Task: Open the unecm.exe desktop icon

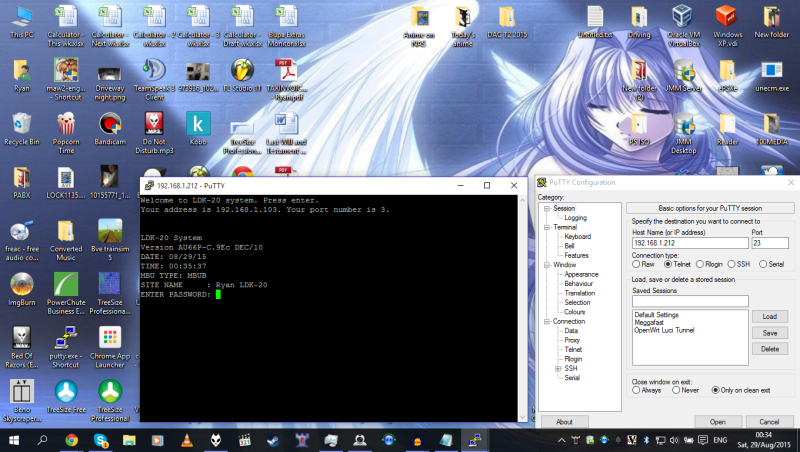Action: point(771,76)
